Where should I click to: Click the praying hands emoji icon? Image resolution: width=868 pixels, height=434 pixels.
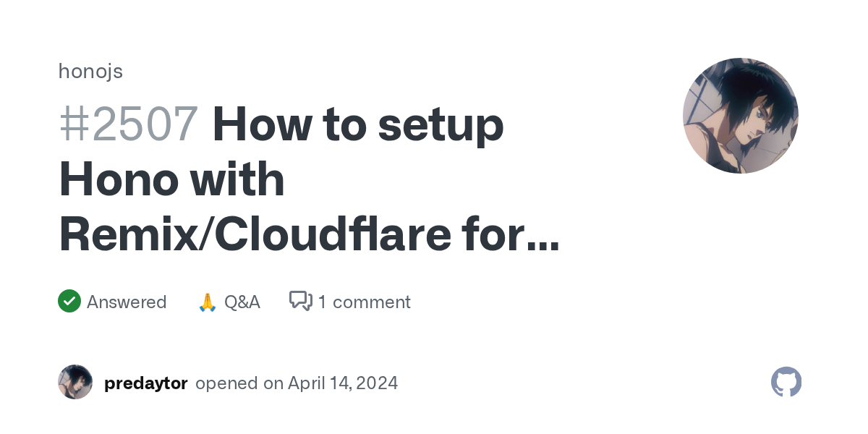208,302
